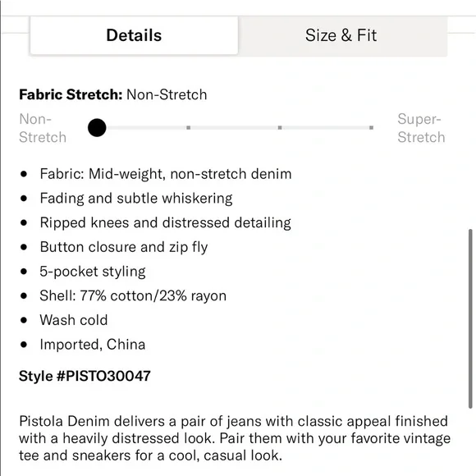
Task: Click the Style #PISTO30047 text
Action: pyautogui.click(x=85, y=376)
